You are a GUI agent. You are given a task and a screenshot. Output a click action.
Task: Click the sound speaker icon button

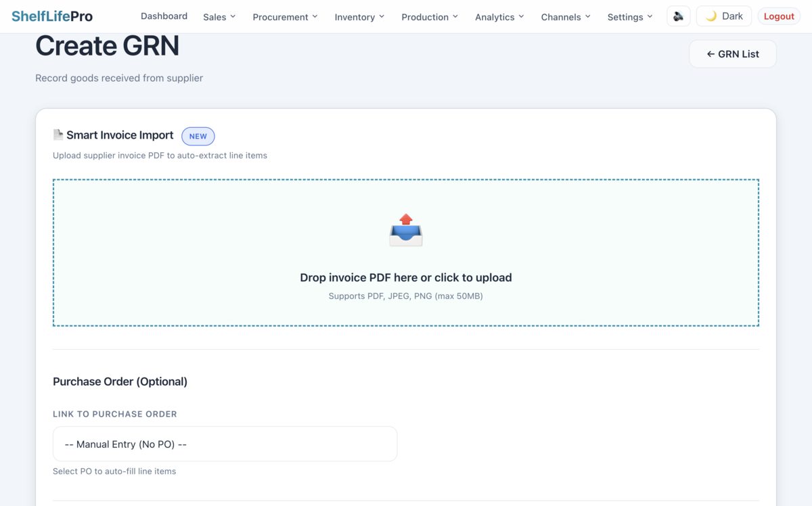click(678, 16)
